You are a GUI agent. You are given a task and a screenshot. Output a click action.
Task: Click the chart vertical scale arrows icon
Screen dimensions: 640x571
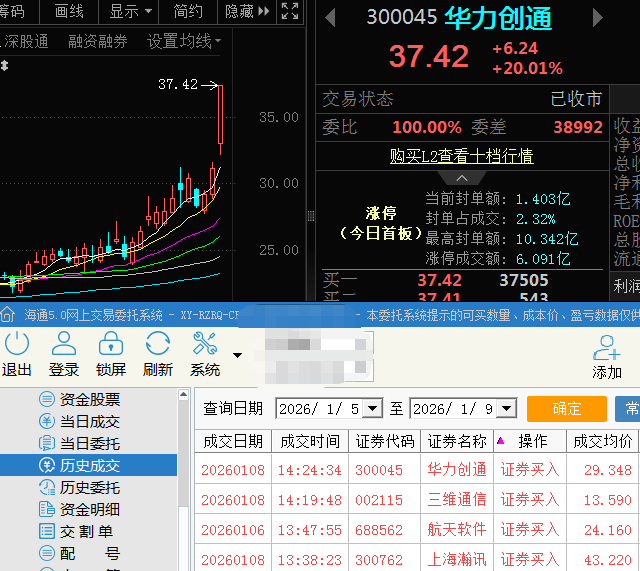click(x=4, y=66)
